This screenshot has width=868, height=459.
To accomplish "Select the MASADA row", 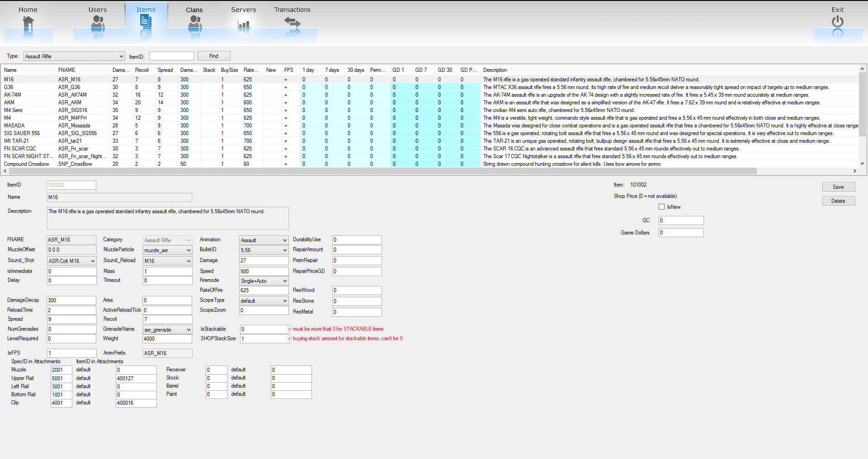I will pos(429,126).
